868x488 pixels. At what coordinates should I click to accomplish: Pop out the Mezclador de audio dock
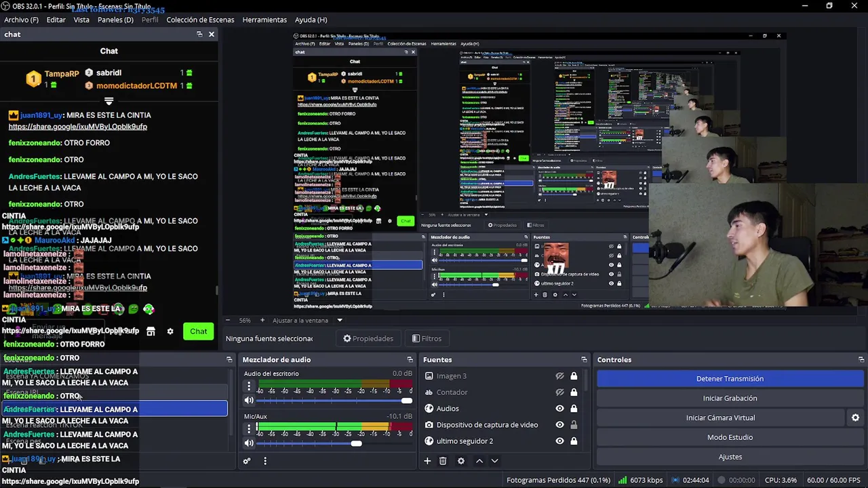(x=410, y=360)
